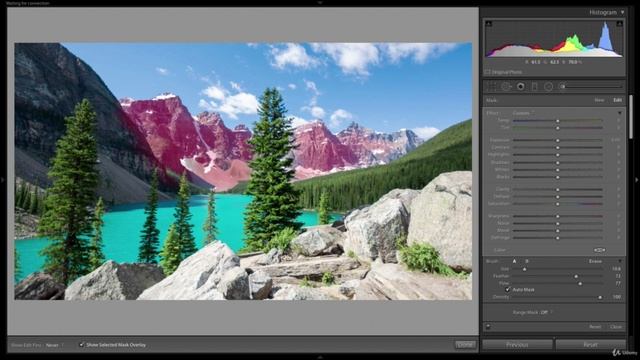Expand the left panel group arrow
This screenshot has height=360, width=640.
3,180
